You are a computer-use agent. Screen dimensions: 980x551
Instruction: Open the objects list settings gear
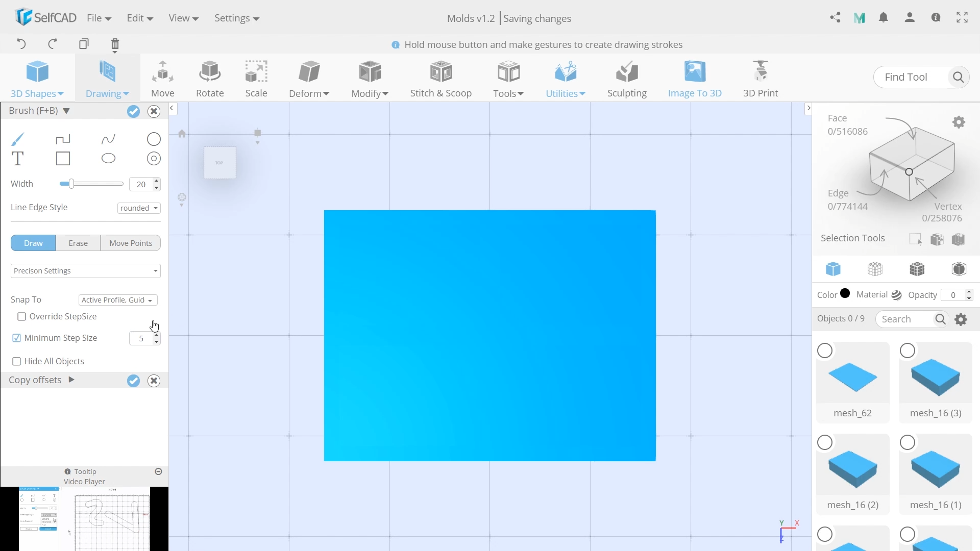pyautogui.click(x=961, y=319)
